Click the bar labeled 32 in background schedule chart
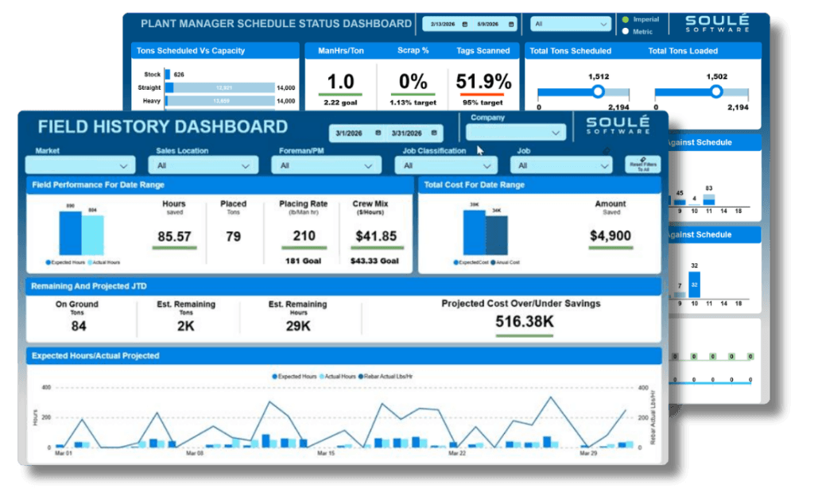814x504 pixels. click(x=694, y=285)
